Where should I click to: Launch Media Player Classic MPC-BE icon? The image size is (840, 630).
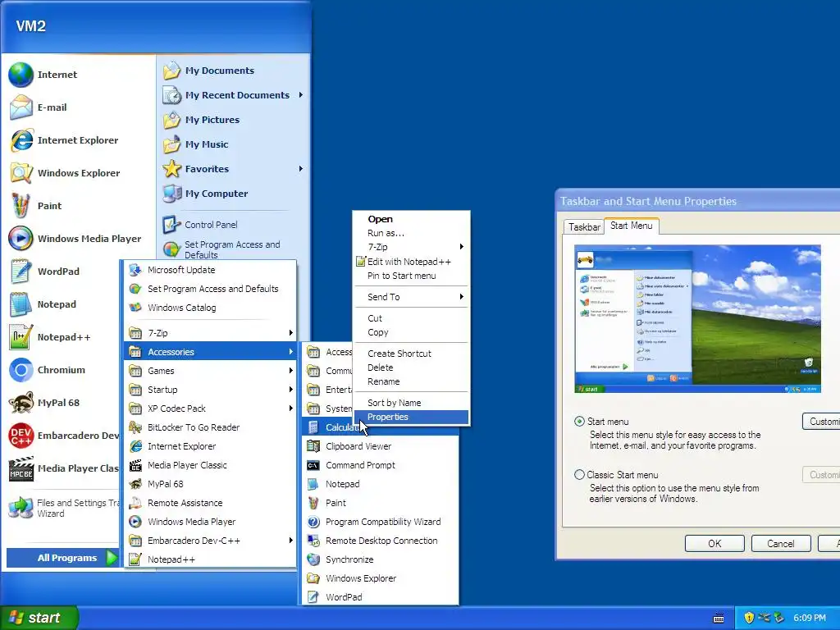click(21, 468)
